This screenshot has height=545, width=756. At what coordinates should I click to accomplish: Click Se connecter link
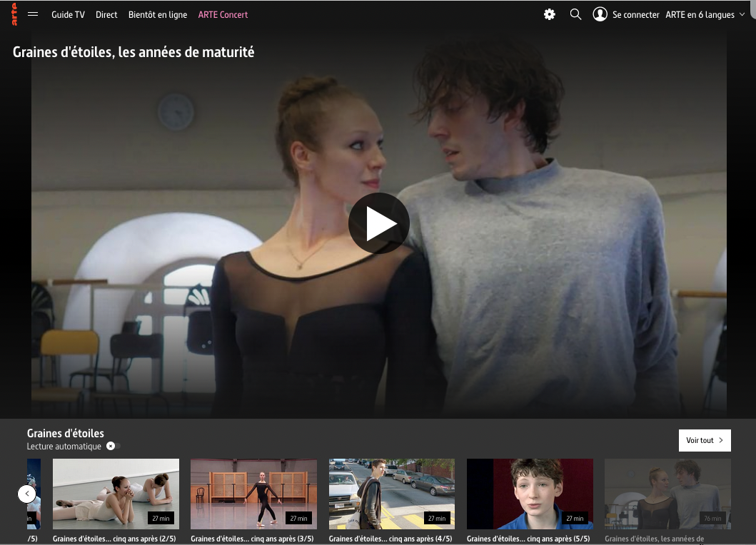pos(635,15)
